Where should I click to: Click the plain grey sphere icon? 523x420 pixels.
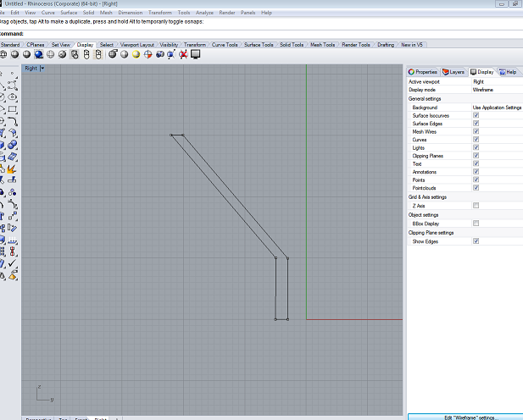[125, 54]
